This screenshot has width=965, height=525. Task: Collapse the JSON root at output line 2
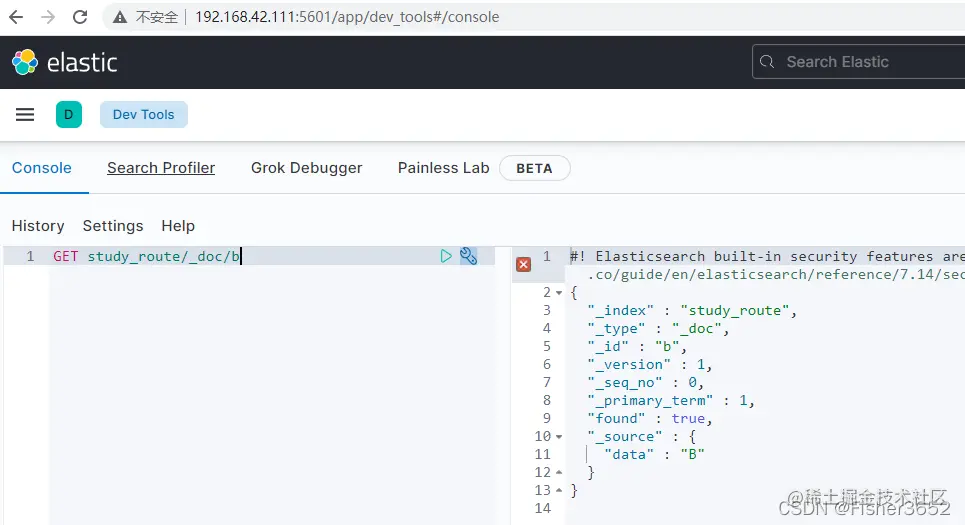click(x=559, y=293)
